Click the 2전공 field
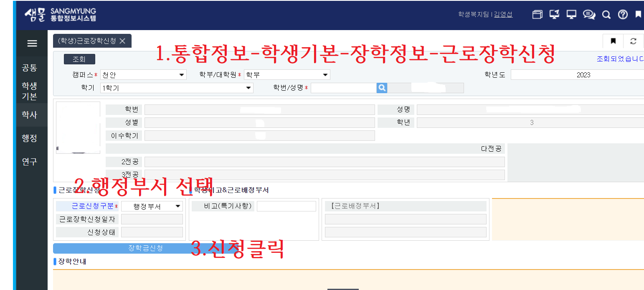 coord(325,162)
